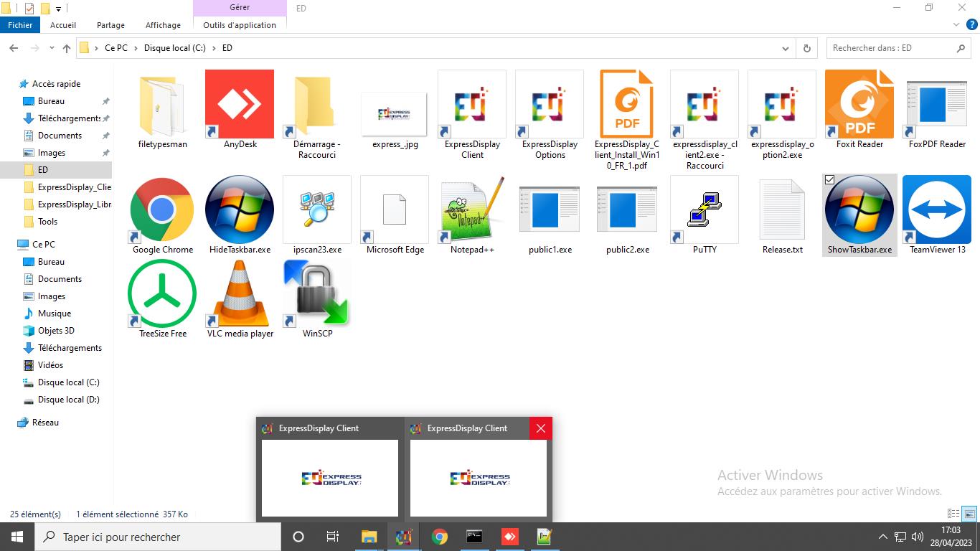Image resolution: width=980 pixels, height=551 pixels.
Task: Select the TreeSize Free icon
Action: coord(162,294)
